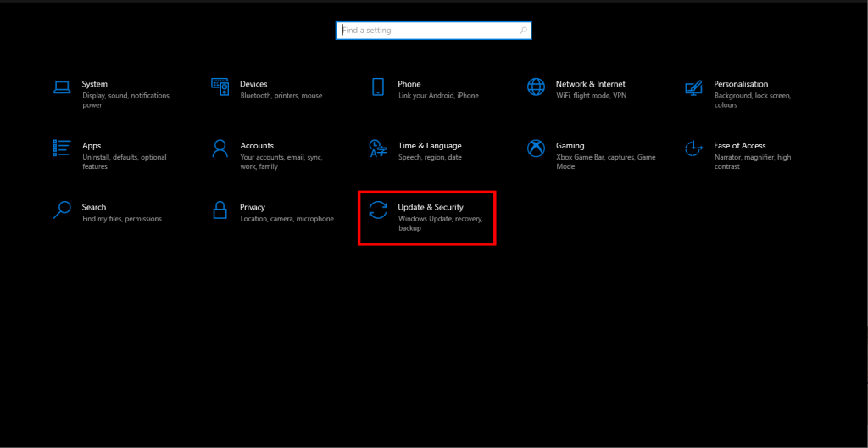Image resolution: width=868 pixels, height=448 pixels.
Task: Click 'Windows Update, recovery, backup' description
Action: pyautogui.click(x=441, y=223)
